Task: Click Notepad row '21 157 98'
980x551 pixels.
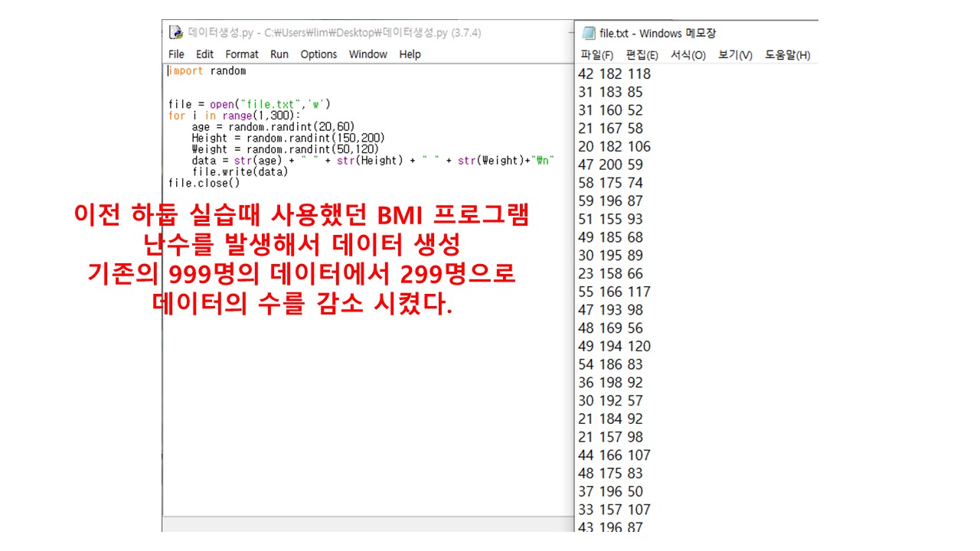Action: (x=610, y=437)
